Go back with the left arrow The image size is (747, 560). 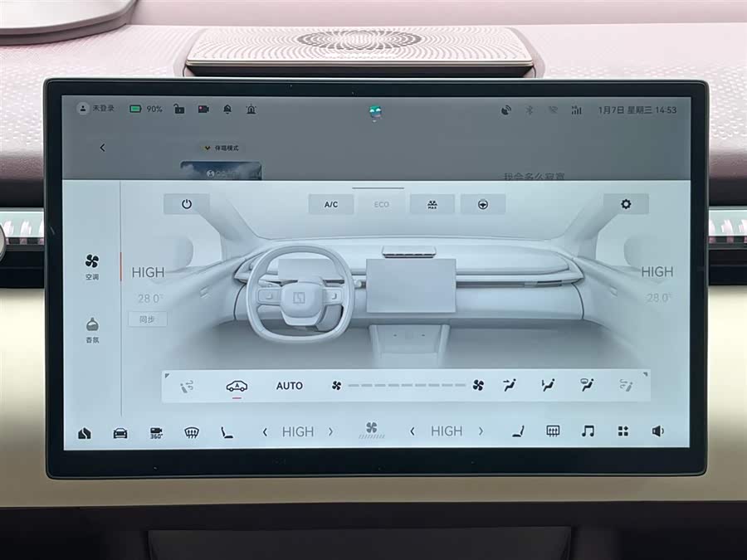click(x=102, y=148)
